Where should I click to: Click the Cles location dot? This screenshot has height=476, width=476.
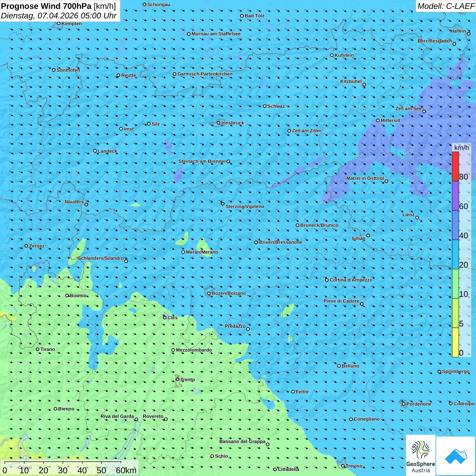tap(165, 318)
